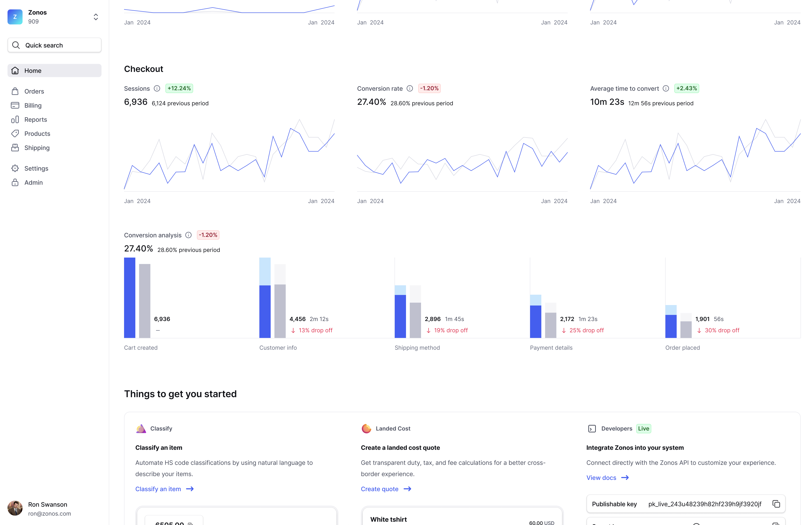The height and width of the screenshot is (525, 812).
Task: Click the Ron Swanson profile avatar
Action: pyautogui.click(x=15, y=508)
